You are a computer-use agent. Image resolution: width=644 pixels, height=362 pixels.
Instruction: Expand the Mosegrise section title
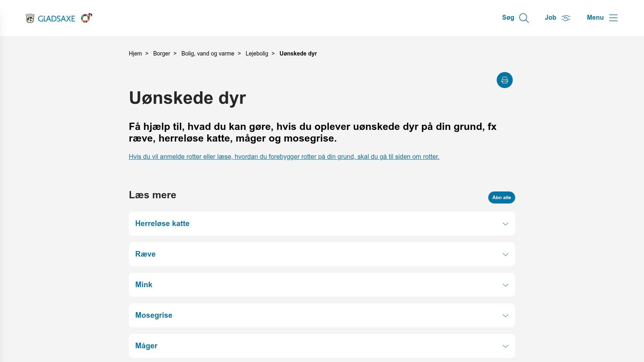[x=154, y=315]
